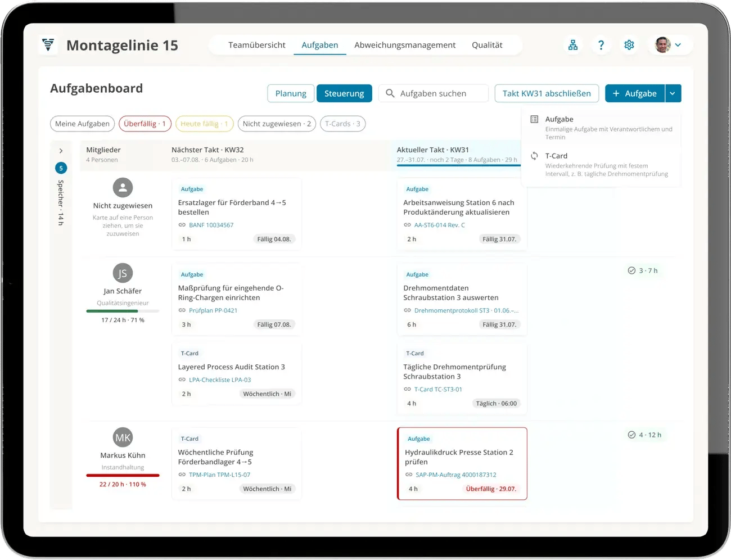This screenshot has width=731, height=560.
Task: Click link icon next to AA-ST6-014 Rev. C
Action: click(407, 225)
